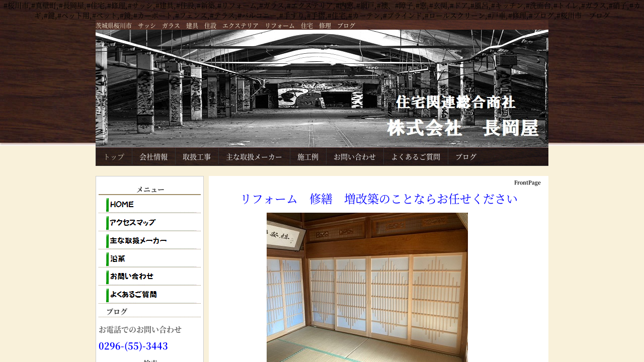644x362 pixels.
Task: Click sidebar 主な取扱メーカー image button
Action: pyautogui.click(x=138, y=241)
